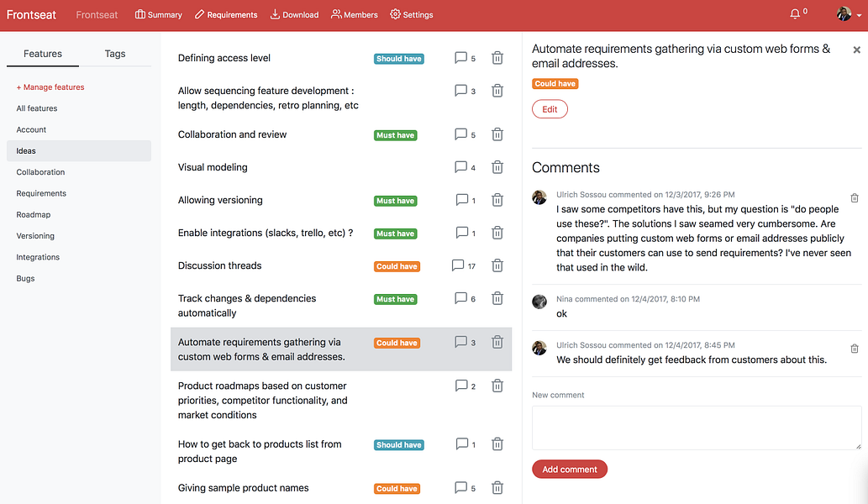Image resolution: width=868 pixels, height=504 pixels.
Task: Click trash icon for Visual modeling
Action: point(497,167)
